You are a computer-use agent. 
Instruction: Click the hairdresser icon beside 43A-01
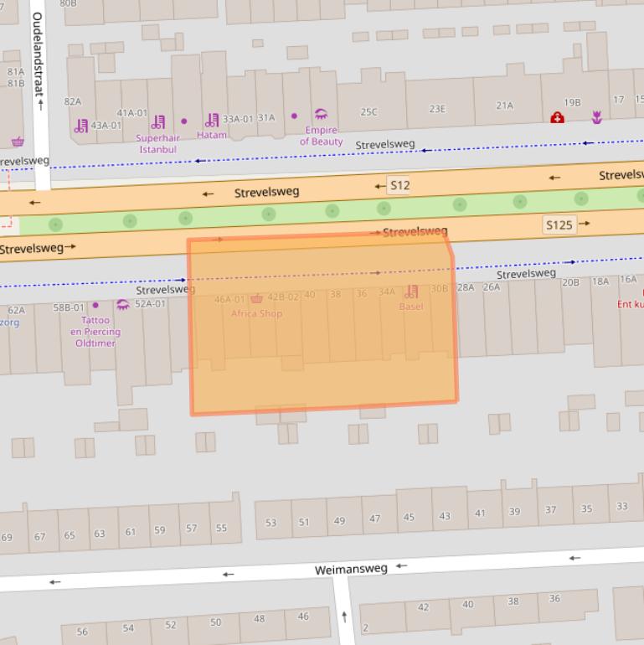click(x=80, y=126)
